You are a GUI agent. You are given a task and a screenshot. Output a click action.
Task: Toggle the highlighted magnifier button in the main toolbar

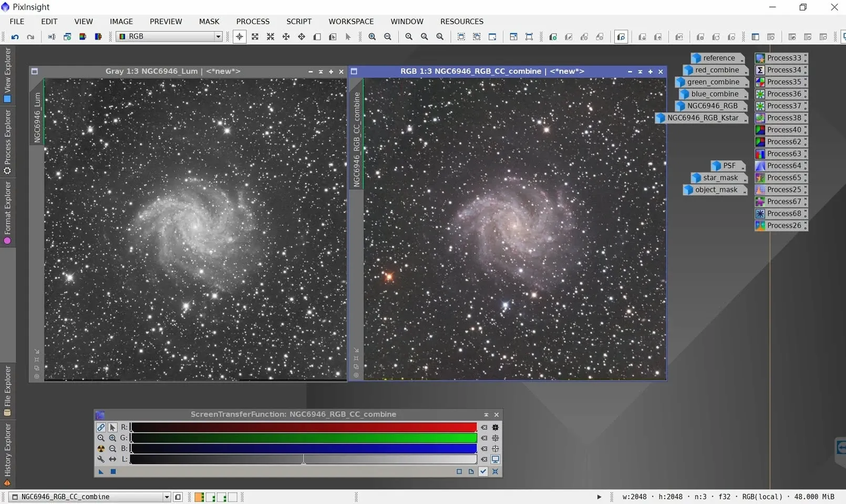621,37
